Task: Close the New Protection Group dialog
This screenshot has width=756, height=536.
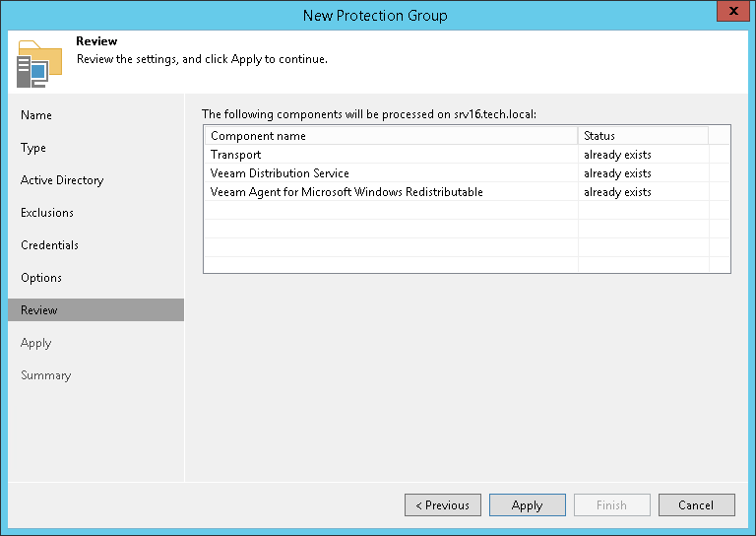Action: [729, 14]
